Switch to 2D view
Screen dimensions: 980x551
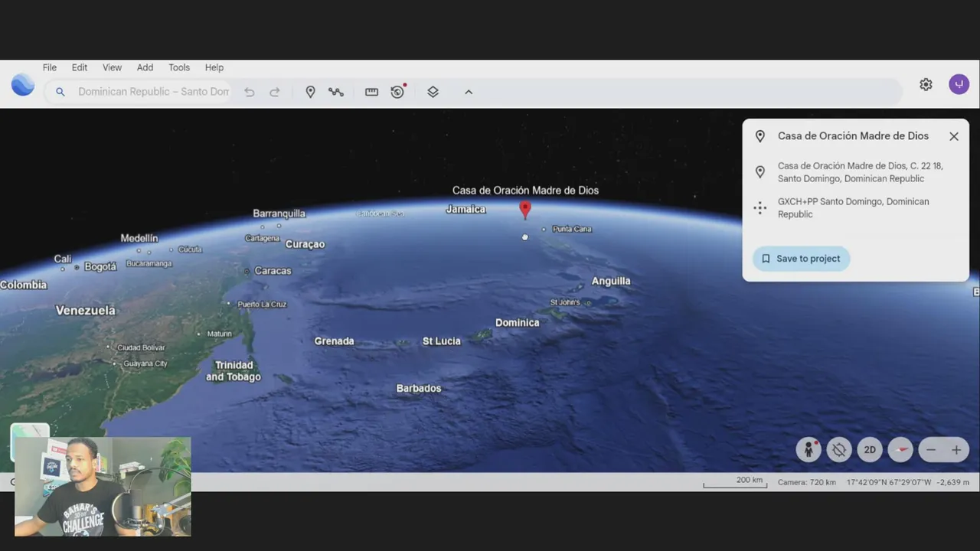tap(870, 450)
